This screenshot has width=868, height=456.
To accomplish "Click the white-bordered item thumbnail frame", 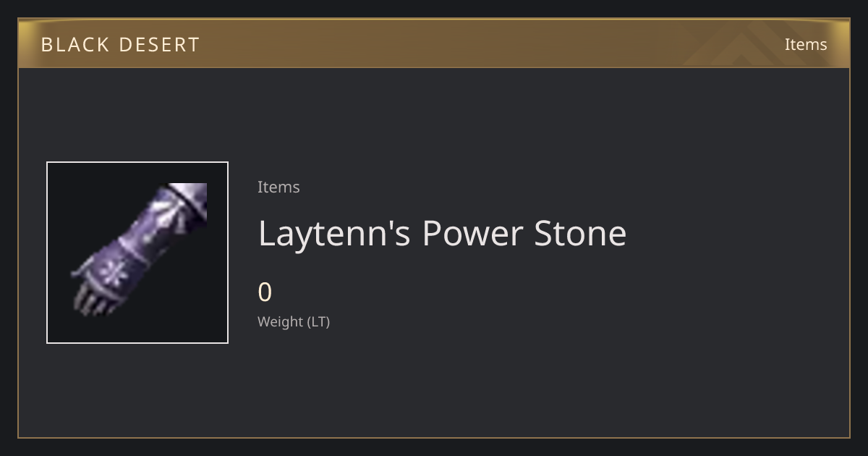I will click(x=137, y=253).
